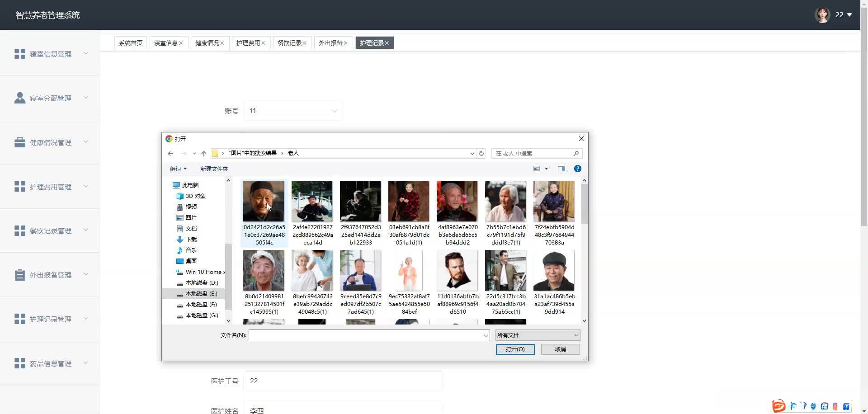Close the 餐饮记录 tab with its X

[x=304, y=43]
